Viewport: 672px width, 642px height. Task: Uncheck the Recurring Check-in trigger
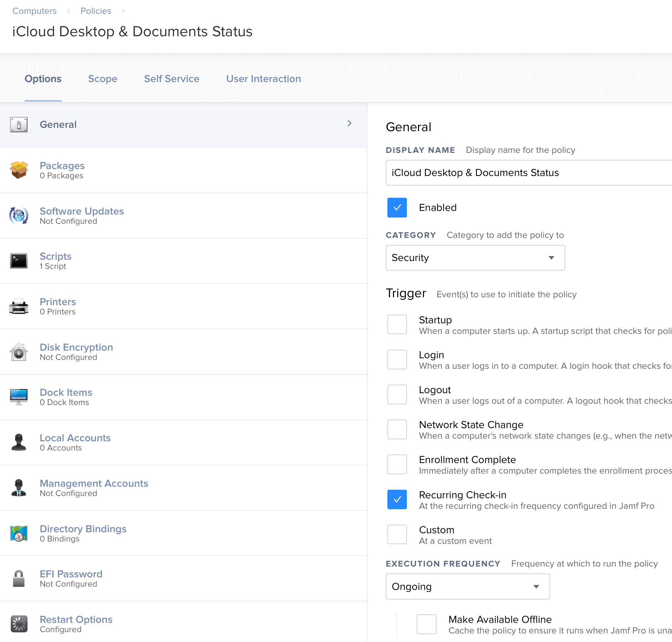click(397, 500)
